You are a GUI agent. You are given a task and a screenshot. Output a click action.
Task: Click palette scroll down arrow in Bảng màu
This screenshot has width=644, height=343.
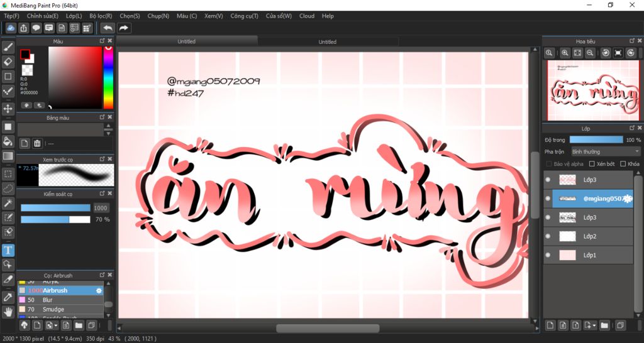point(108,133)
